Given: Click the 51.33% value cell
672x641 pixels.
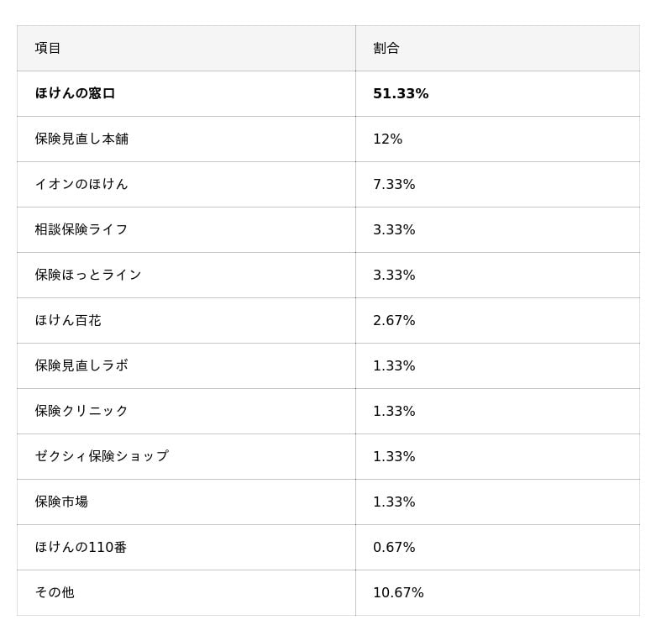Looking at the screenshot, I should [401, 93].
